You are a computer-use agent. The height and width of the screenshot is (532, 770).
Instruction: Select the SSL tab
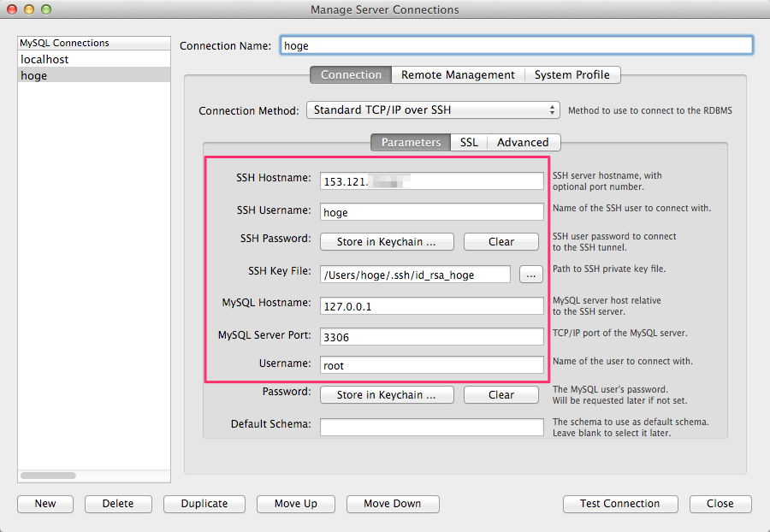(469, 143)
